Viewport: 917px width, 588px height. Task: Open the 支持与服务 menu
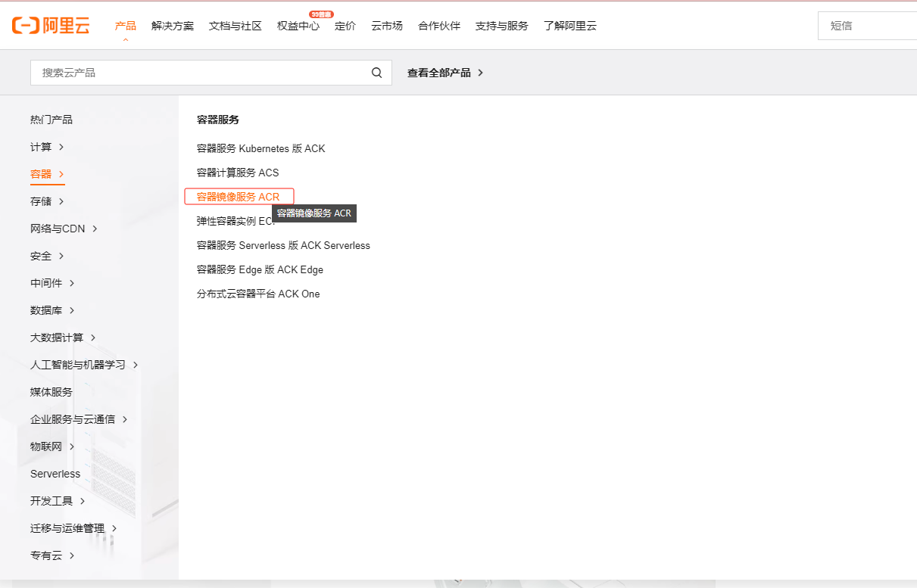tap(502, 26)
